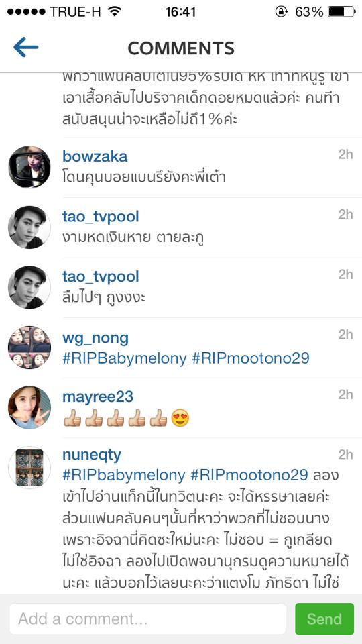Open #RIPbabymelony hashtag in nuneqty's comment
The height and width of the screenshot is (644, 362).
click(124, 475)
